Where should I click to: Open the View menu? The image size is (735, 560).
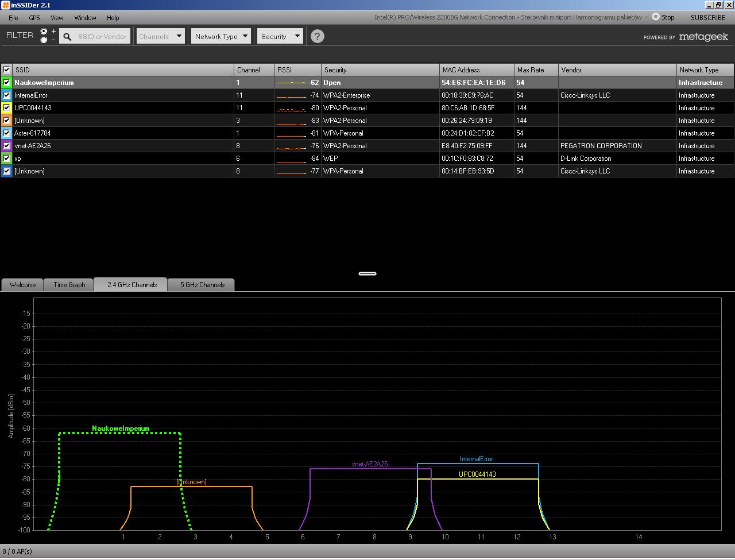(x=57, y=18)
